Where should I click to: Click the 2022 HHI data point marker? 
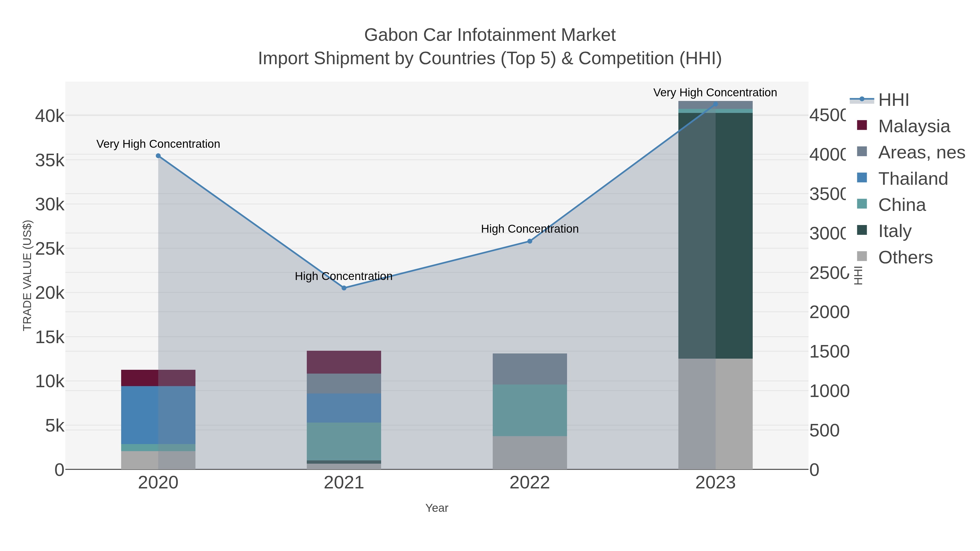529,241
